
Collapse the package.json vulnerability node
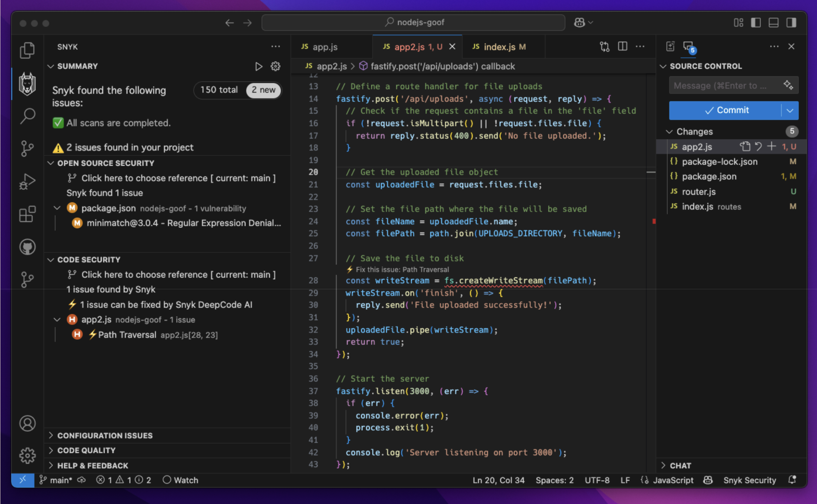point(57,208)
